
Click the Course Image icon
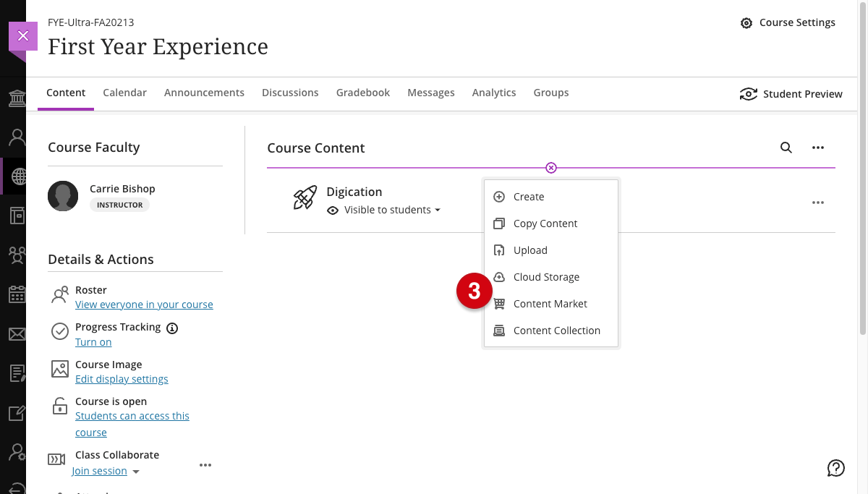click(60, 369)
